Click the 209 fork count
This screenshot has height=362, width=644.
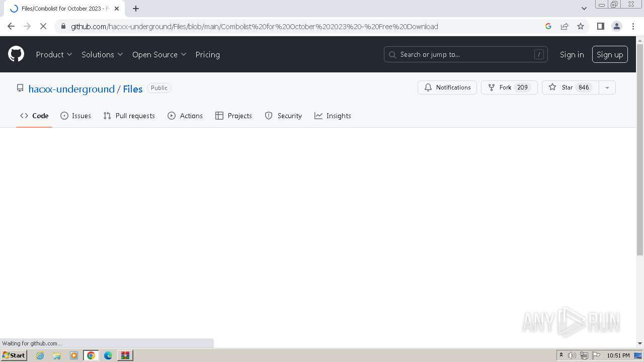522,87
